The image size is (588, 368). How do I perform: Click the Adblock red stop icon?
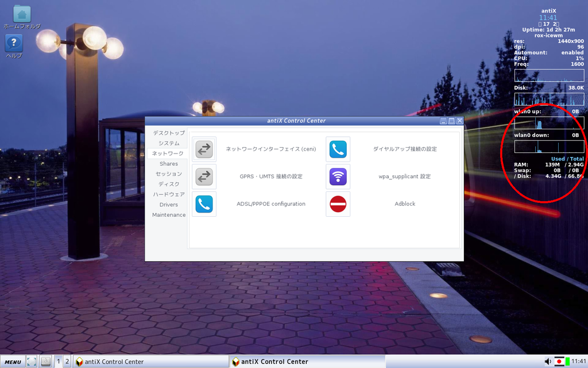(338, 204)
